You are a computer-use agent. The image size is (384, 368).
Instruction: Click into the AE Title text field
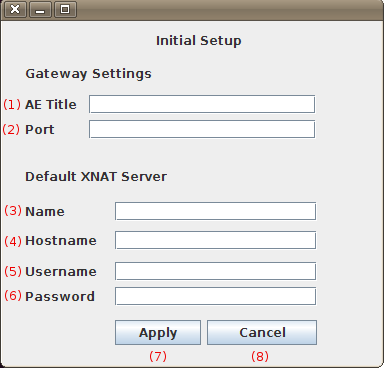point(202,104)
